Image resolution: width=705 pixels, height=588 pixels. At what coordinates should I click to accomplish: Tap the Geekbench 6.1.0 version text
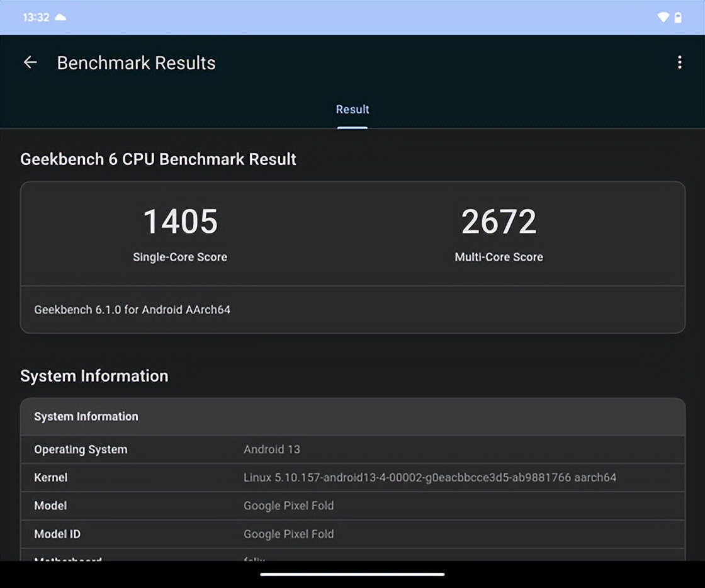click(x=132, y=310)
